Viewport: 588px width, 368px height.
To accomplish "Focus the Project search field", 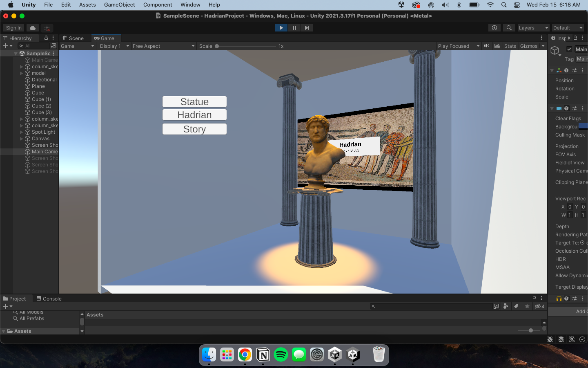I will pos(432,306).
